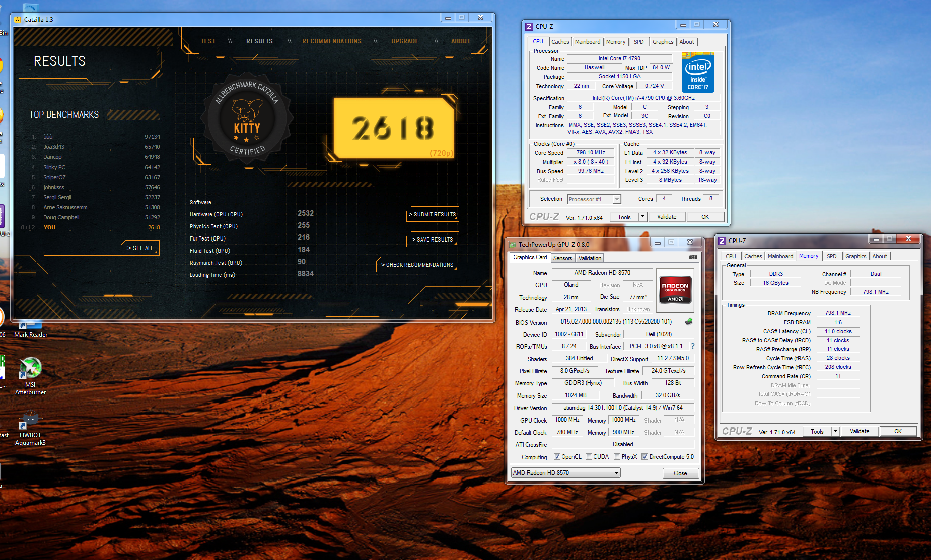Click OK in Memory CPU-Z window
The height and width of the screenshot is (560, 931).
coord(898,431)
